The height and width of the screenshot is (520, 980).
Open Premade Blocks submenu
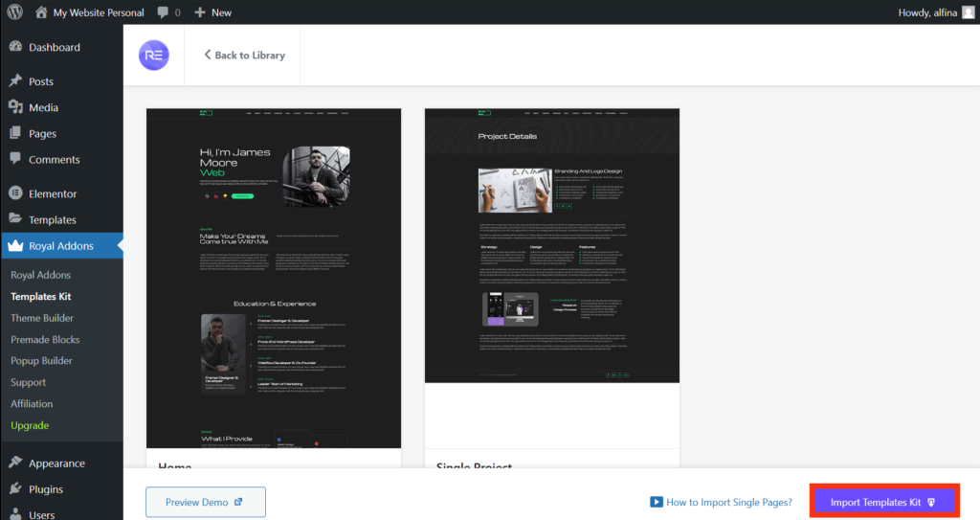(45, 339)
